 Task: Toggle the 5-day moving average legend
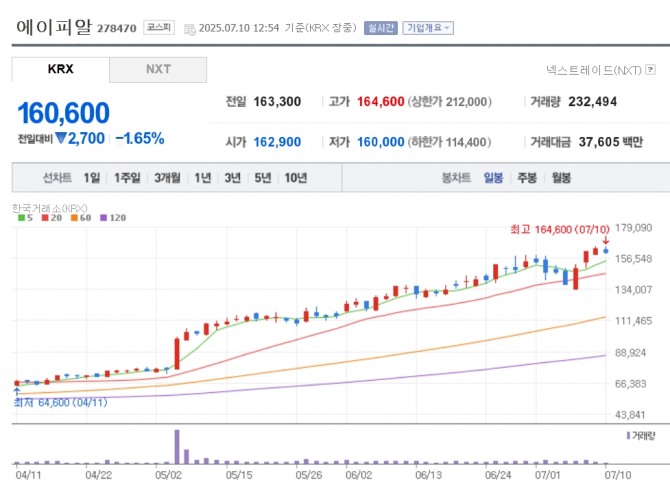click(20, 217)
